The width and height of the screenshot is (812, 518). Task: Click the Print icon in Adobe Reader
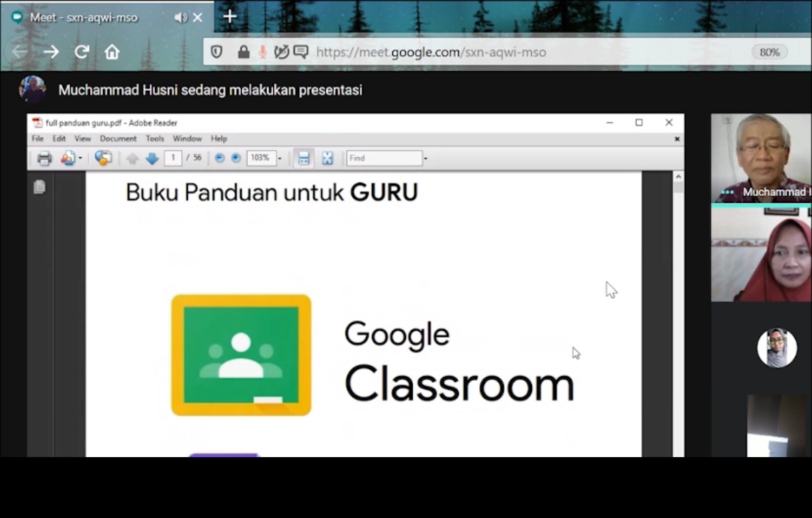point(44,158)
